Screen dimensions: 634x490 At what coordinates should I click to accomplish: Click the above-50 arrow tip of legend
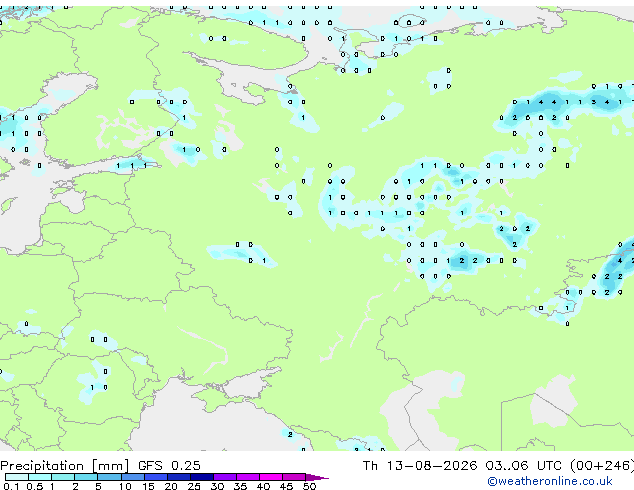[317, 477]
